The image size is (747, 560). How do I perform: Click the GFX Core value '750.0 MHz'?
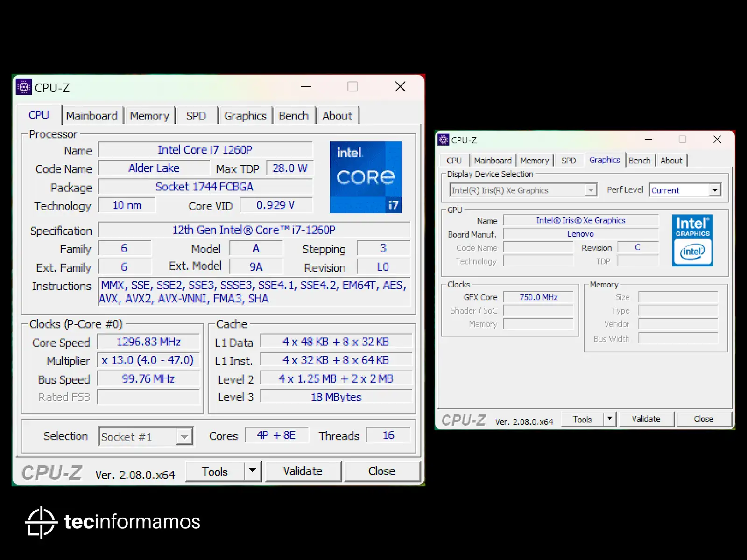coord(538,297)
